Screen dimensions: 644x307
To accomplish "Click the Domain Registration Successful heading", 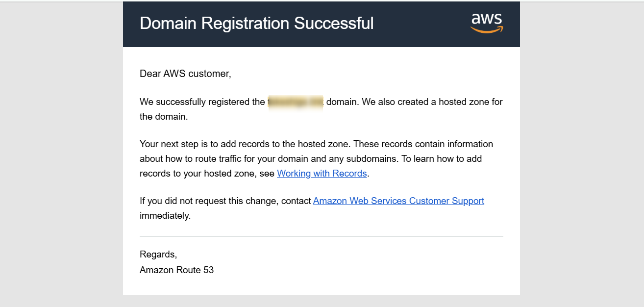I will coord(256,23).
